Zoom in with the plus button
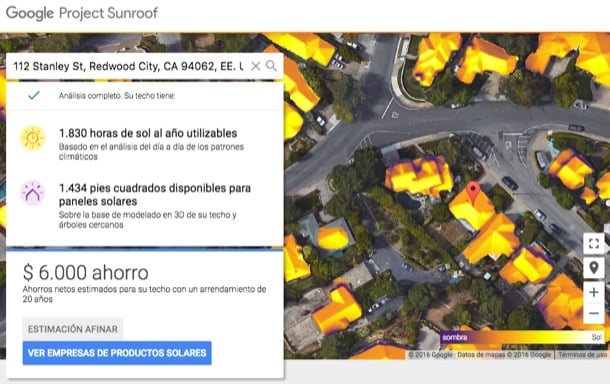Screen dimensions: 610x384 tap(594, 292)
